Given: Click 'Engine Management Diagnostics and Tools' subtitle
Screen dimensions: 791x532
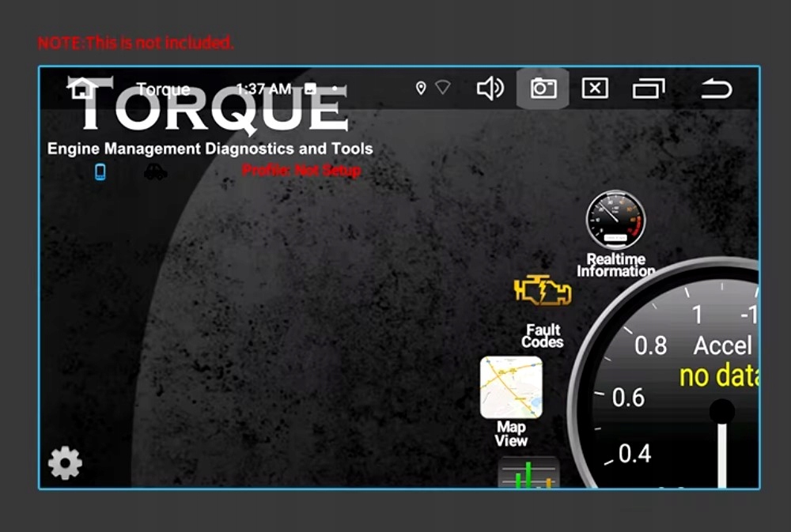Looking at the screenshot, I should [x=210, y=149].
